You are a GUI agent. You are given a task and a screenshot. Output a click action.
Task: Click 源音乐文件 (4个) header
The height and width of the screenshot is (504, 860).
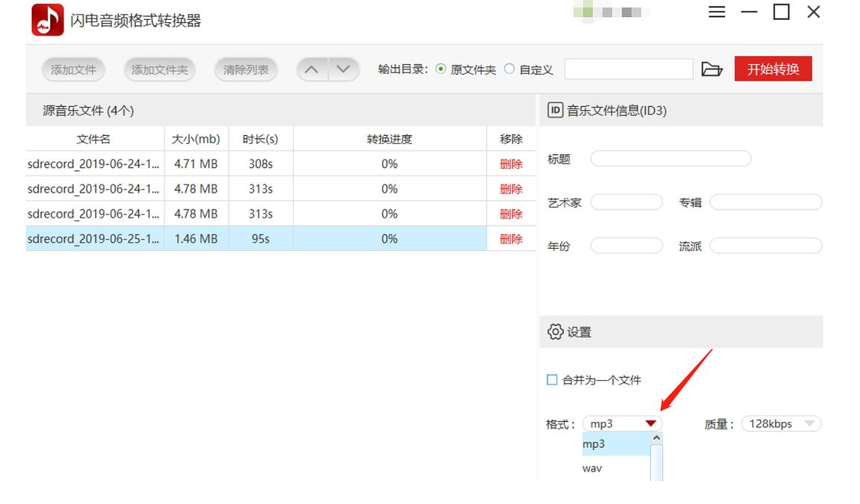[x=89, y=110]
